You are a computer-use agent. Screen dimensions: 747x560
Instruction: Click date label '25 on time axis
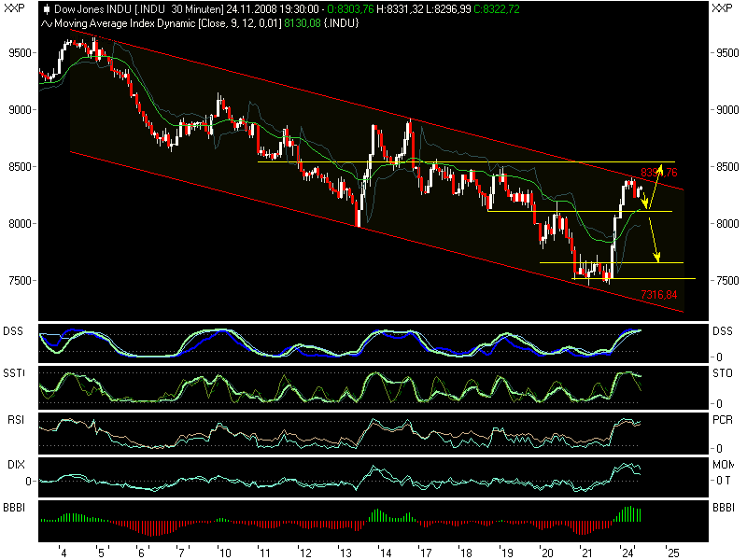pyautogui.click(x=671, y=553)
